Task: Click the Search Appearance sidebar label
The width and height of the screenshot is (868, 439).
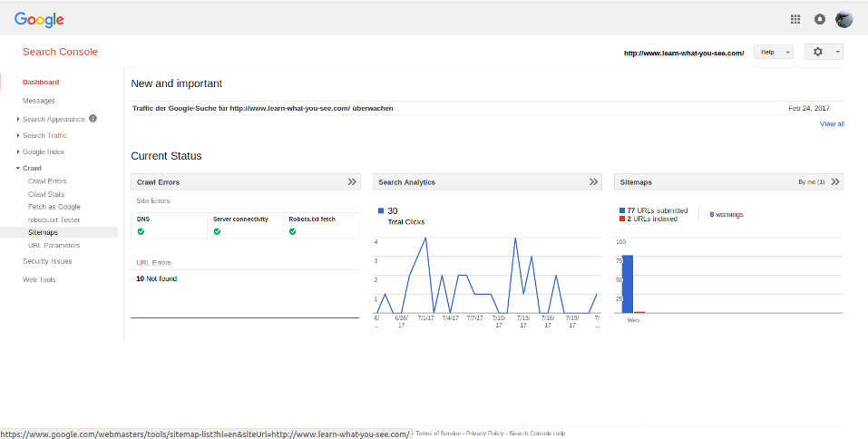Action: (x=54, y=119)
